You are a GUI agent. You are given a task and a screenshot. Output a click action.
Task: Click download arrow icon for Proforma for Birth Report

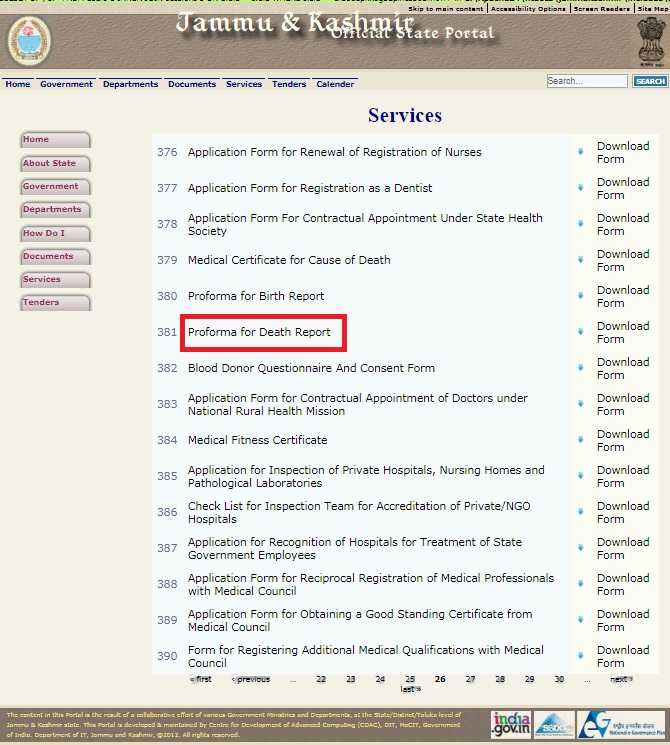pos(580,296)
